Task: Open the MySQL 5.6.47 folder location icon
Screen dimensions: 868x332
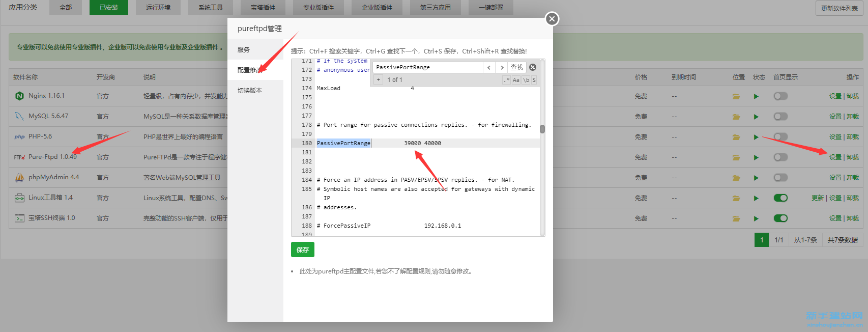Action: (736, 117)
